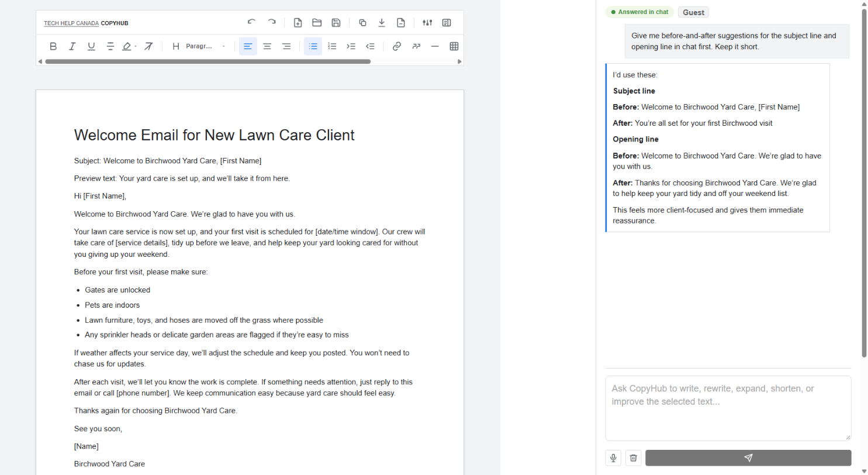Decrease indent of the selected text

pyautogui.click(x=370, y=46)
